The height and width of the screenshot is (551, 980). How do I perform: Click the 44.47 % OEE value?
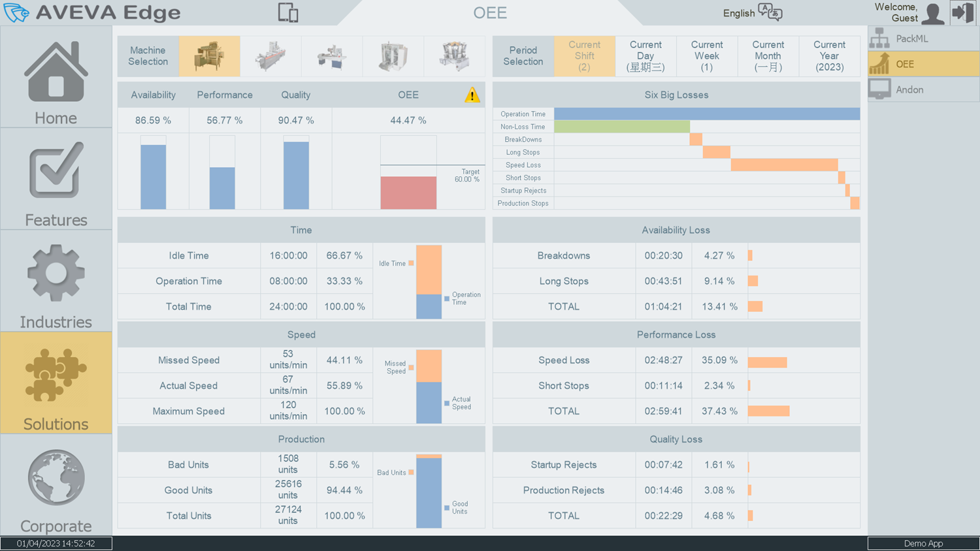pyautogui.click(x=408, y=121)
